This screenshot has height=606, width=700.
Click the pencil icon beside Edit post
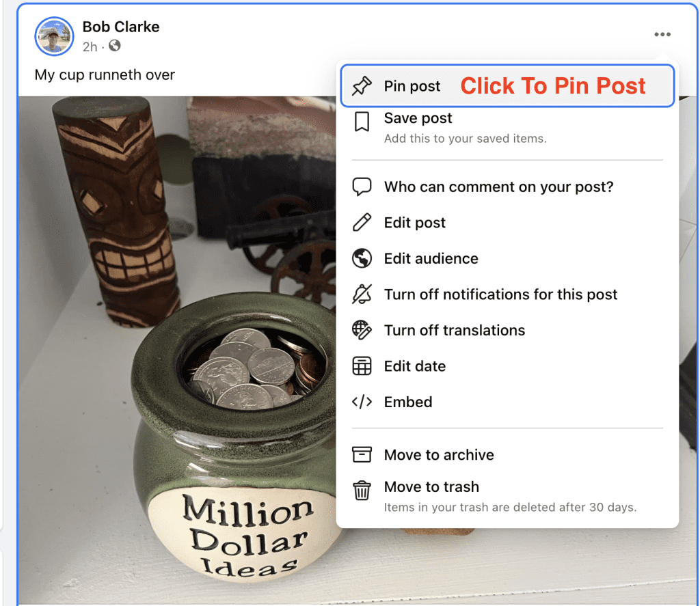pos(362,222)
